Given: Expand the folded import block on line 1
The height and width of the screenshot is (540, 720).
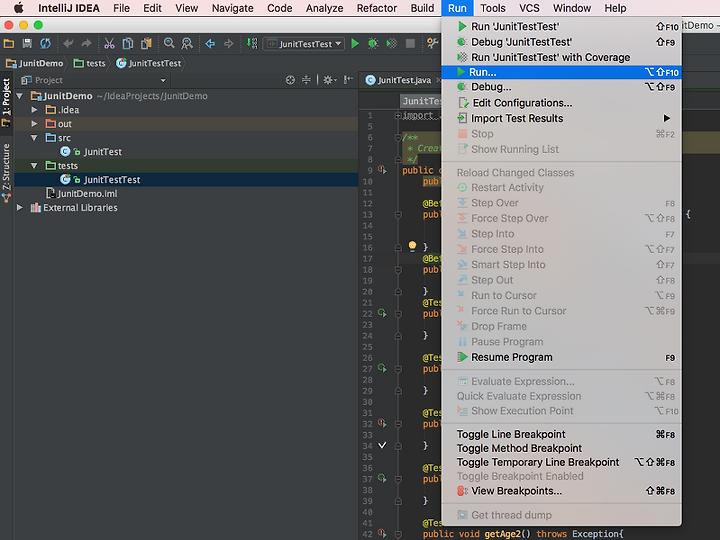Looking at the screenshot, I should click(x=398, y=115).
